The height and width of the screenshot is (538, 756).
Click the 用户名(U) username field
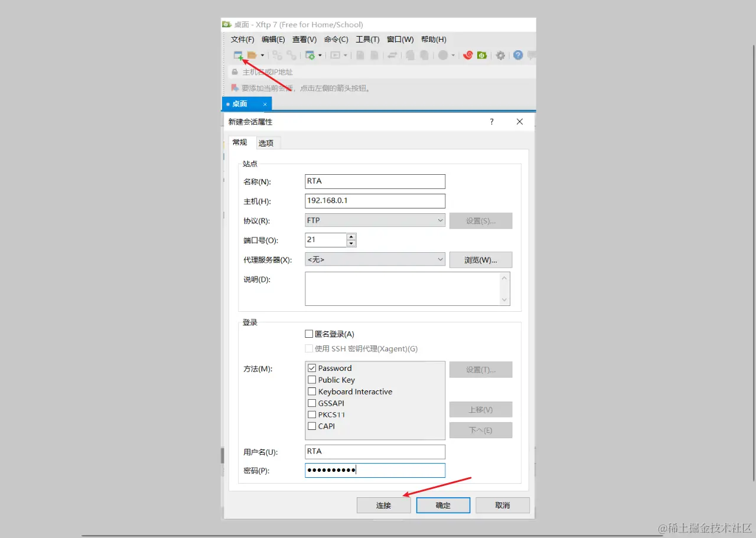375,452
